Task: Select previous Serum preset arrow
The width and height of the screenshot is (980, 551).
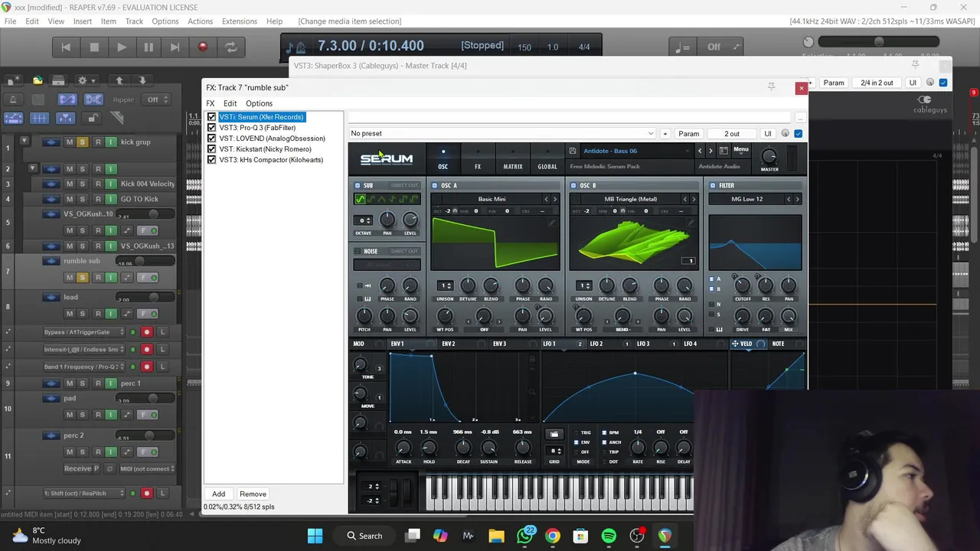Action: [700, 151]
